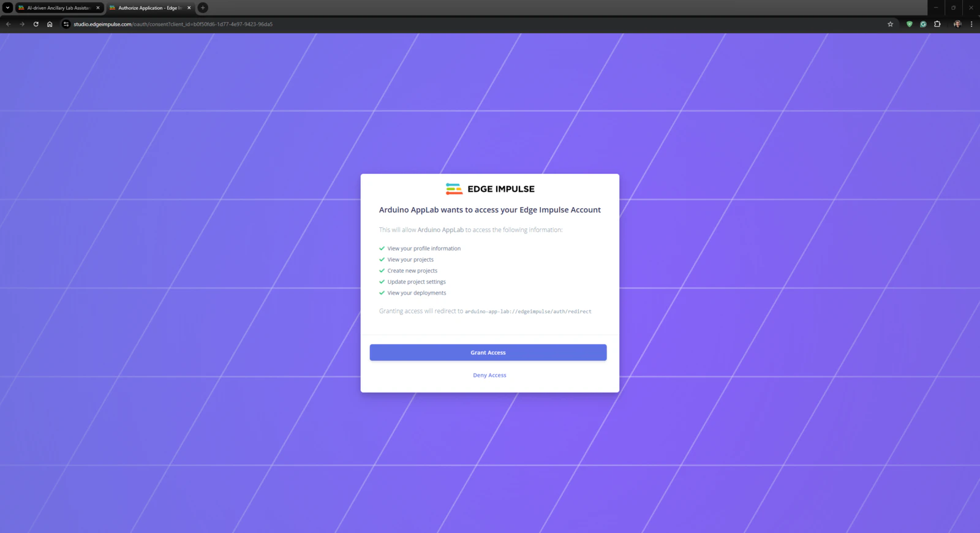Viewport: 980px width, 533px height.
Task: Click the 'This will allow Arduino AppLab' description
Action: click(470, 230)
